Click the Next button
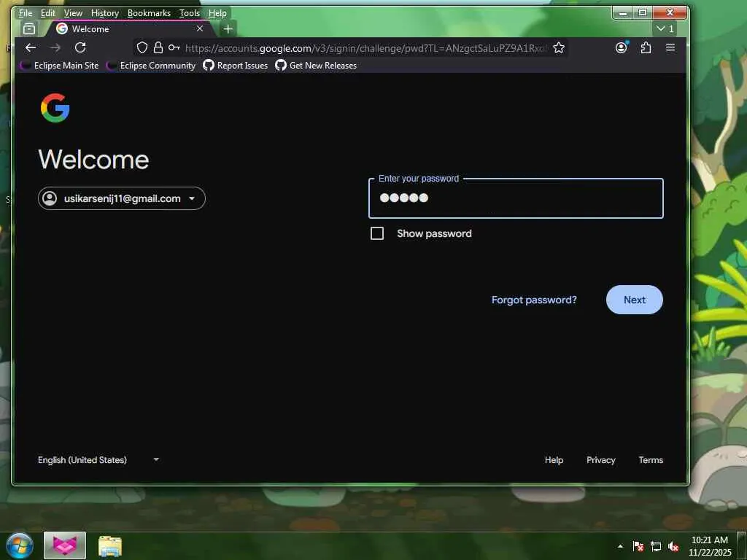The width and height of the screenshot is (747, 560). pyautogui.click(x=634, y=300)
